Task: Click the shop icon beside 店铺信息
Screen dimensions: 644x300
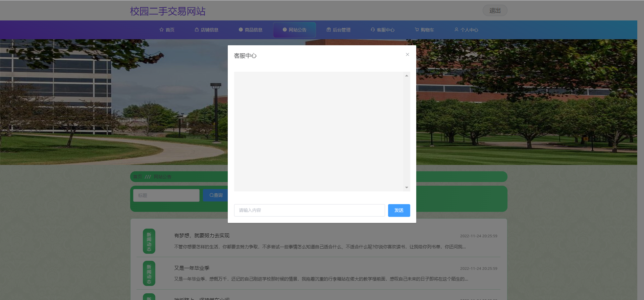Action: 197,29
